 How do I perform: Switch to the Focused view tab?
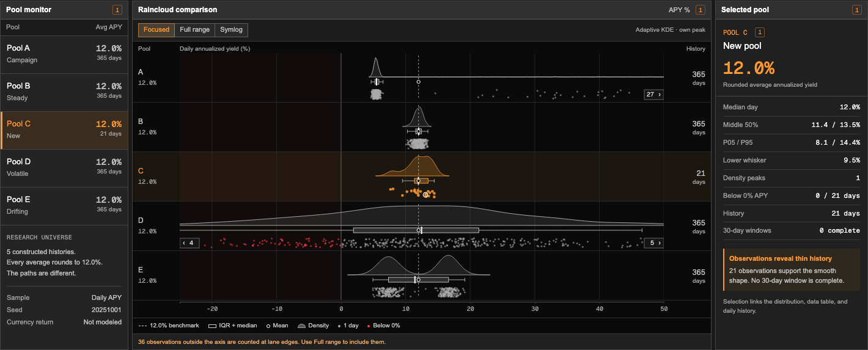click(156, 30)
